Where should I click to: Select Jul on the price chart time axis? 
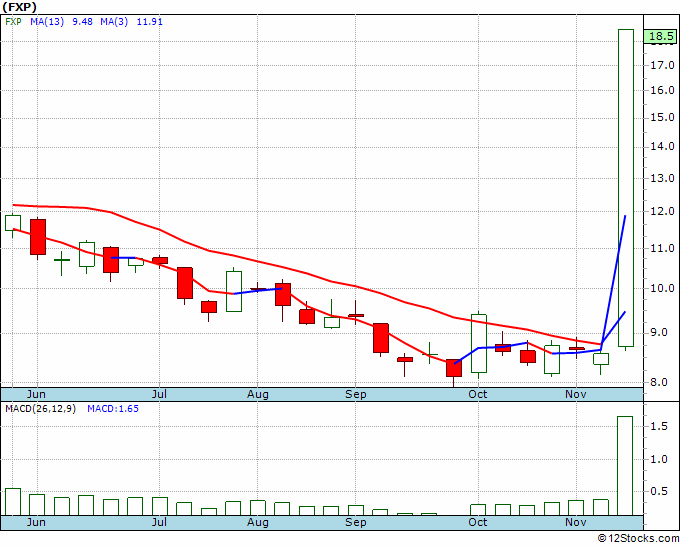159,394
